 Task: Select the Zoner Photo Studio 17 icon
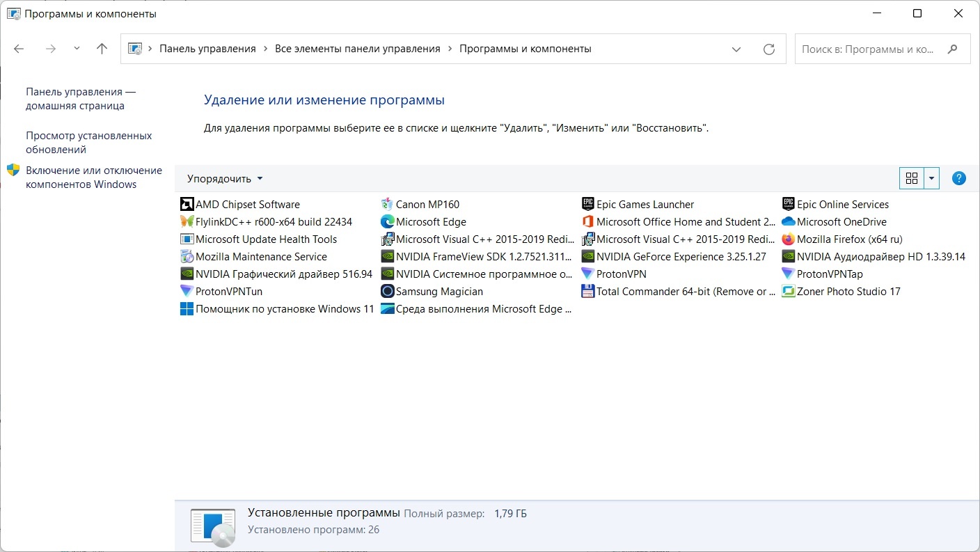pyautogui.click(x=788, y=292)
